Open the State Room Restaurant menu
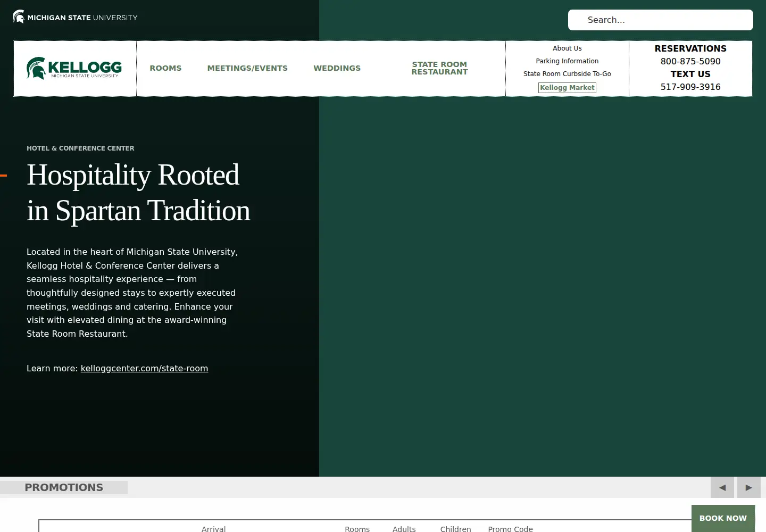This screenshot has height=532, width=766. tap(439, 68)
